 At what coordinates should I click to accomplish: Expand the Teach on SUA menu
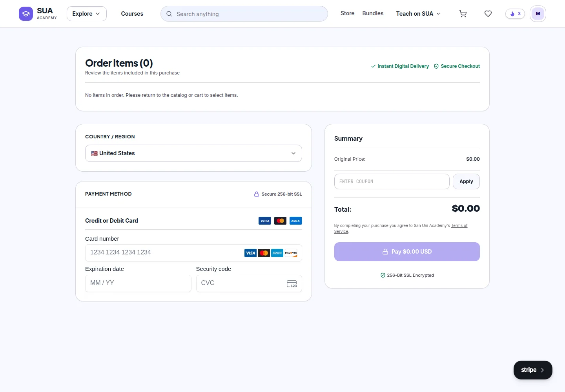coord(418,14)
